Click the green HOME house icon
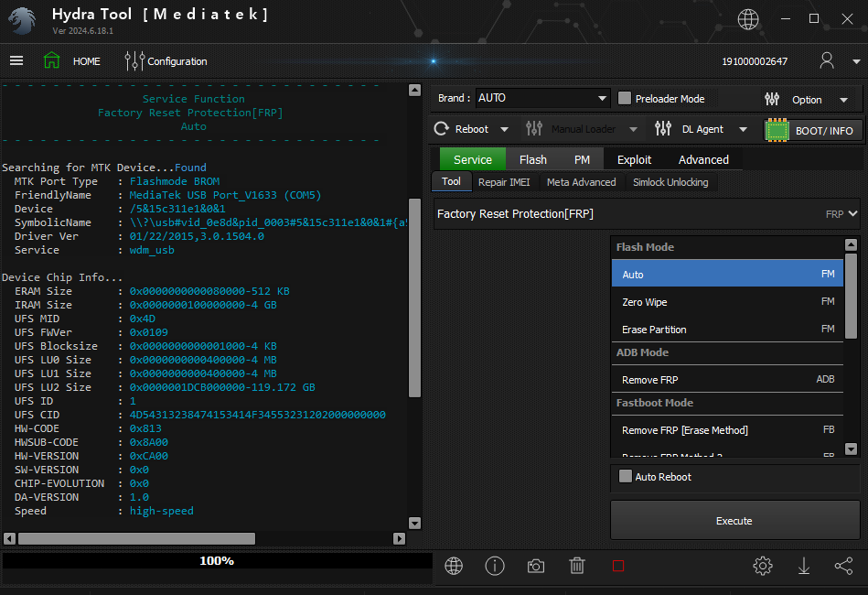This screenshot has width=868, height=595. coord(51,60)
